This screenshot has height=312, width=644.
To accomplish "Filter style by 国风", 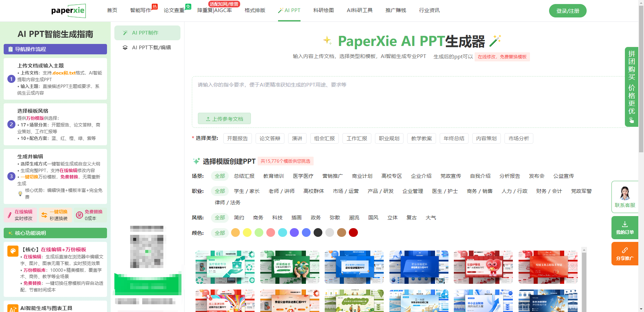I will coord(373,218).
